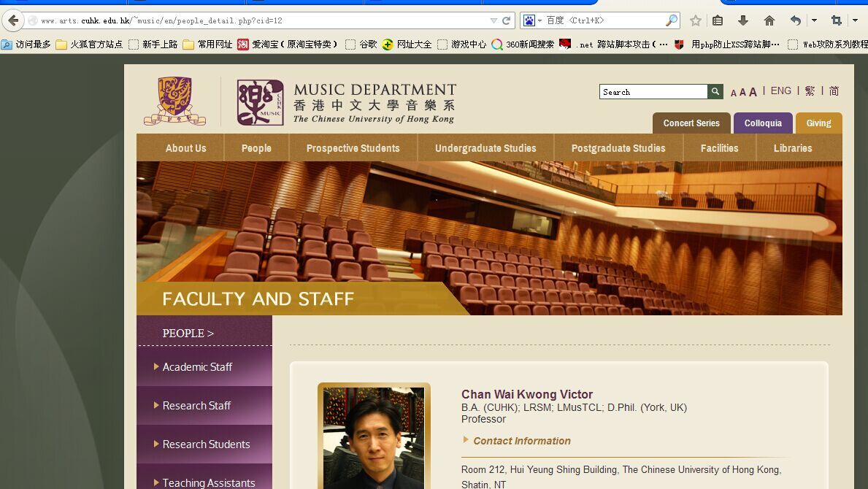Open the About Us menu
The width and height of the screenshot is (868, 489).
click(x=185, y=147)
